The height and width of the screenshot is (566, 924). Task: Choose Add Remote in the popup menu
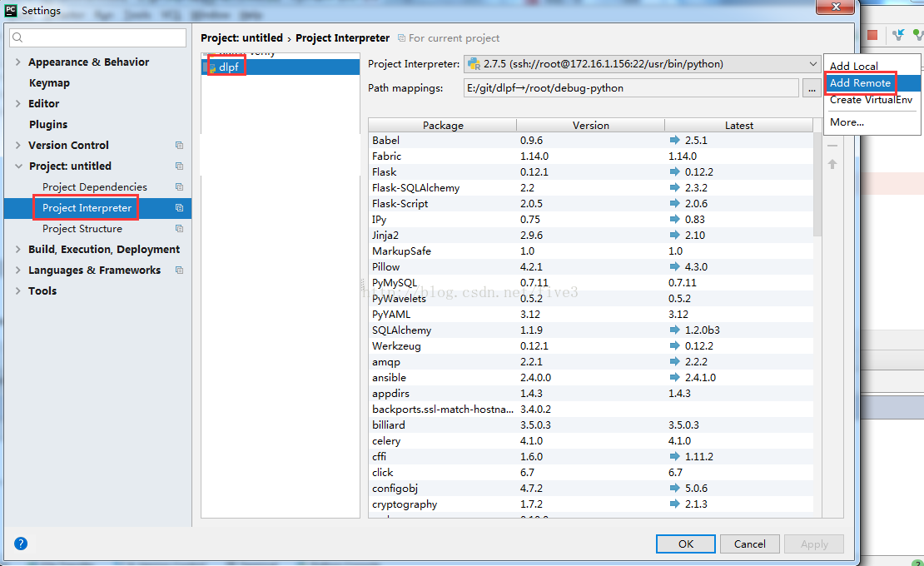click(x=872, y=83)
